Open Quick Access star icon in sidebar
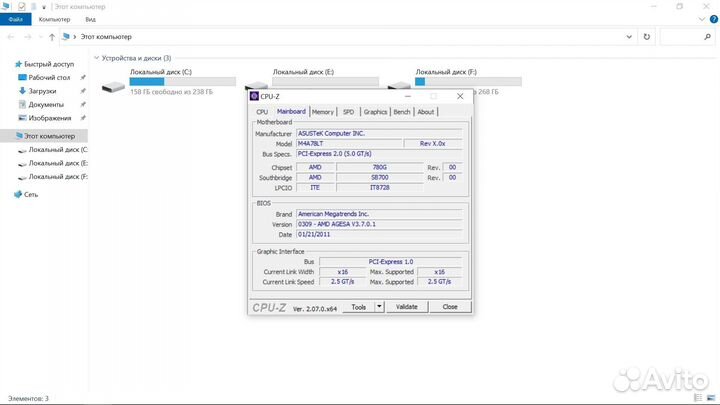This screenshot has width=720, height=405. [19, 63]
